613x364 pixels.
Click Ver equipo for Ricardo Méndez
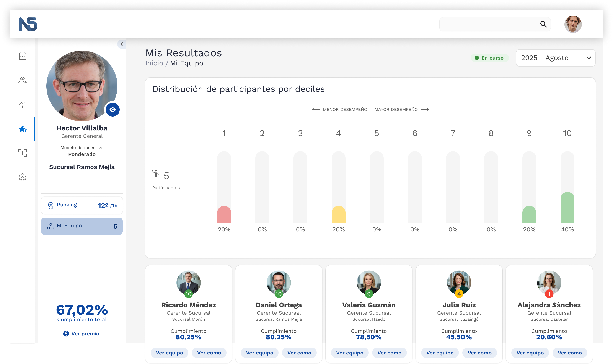tap(169, 353)
